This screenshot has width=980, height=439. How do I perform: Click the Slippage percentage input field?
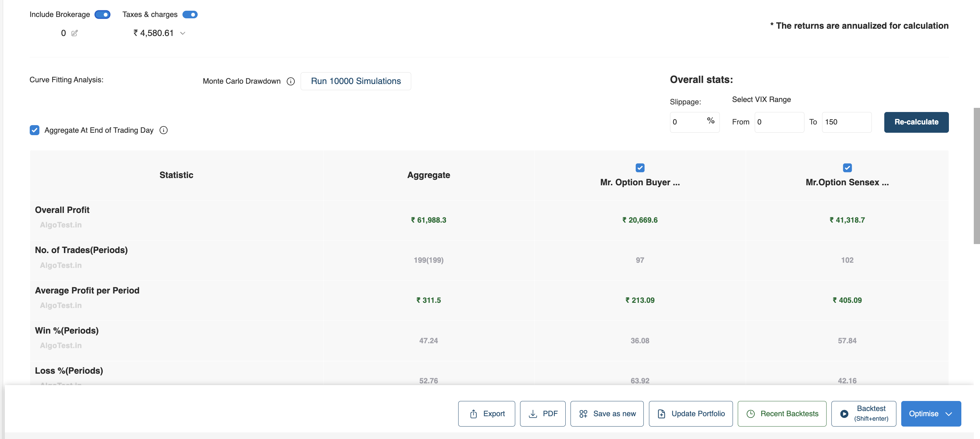[x=688, y=122]
